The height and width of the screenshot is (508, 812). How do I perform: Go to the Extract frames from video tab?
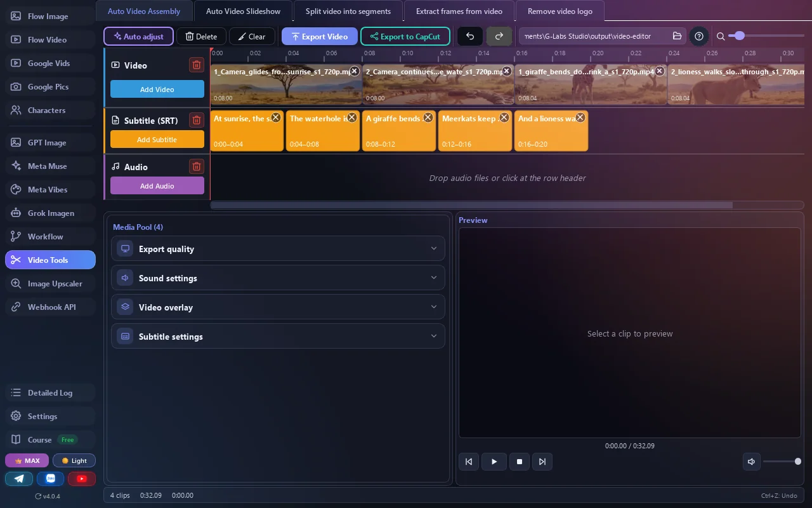(x=459, y=11)
